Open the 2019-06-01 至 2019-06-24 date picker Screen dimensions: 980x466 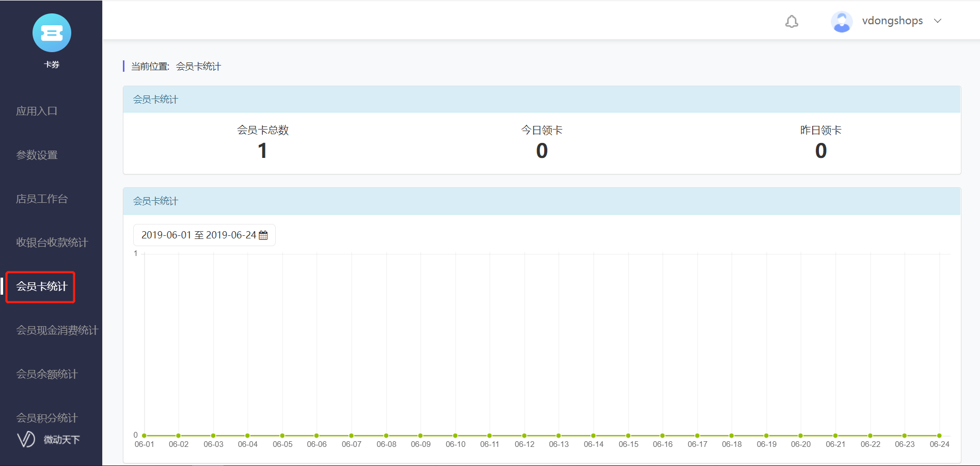[x=199, y=235]
